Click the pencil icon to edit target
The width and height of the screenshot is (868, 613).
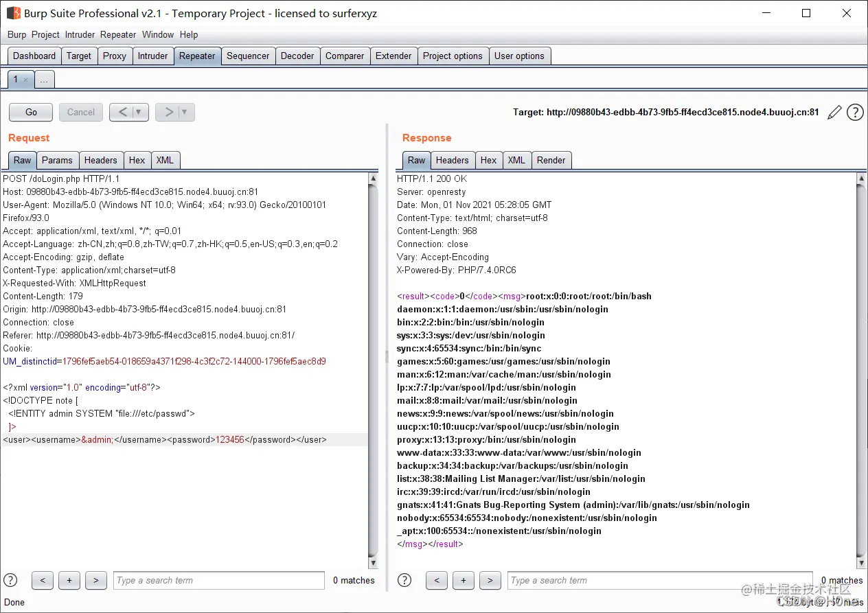834,113
